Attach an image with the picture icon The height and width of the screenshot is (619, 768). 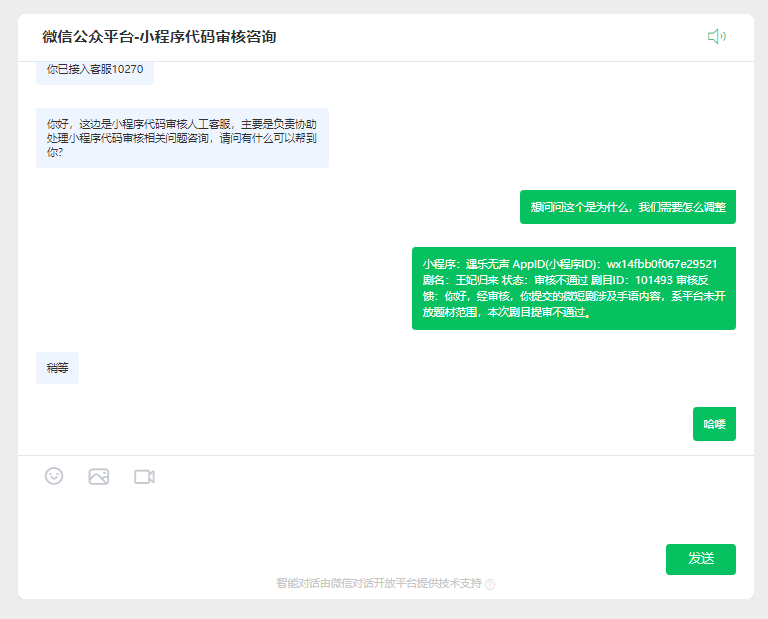(99, 476)
